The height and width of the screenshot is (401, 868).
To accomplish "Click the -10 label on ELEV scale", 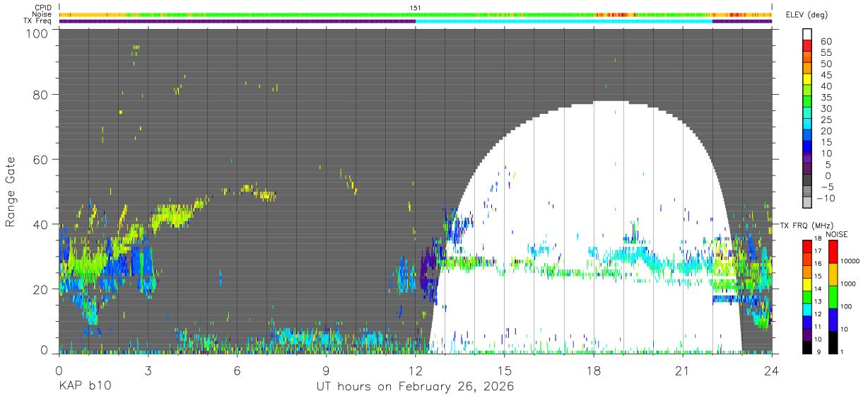I will click(825, 198).
